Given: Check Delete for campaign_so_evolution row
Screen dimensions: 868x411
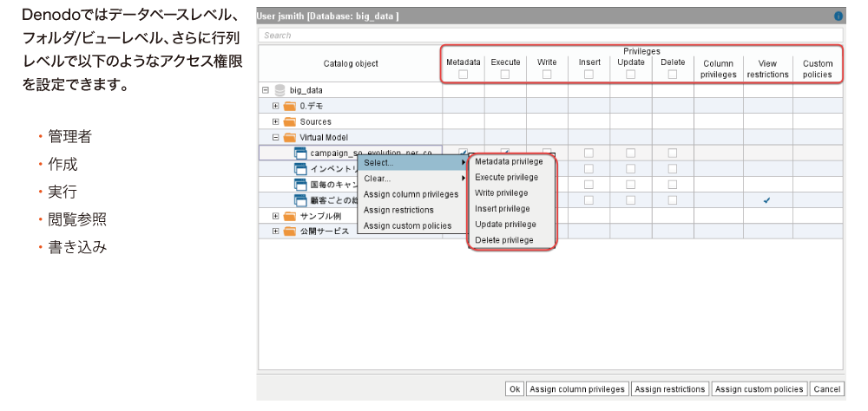Looking at the screenshot, I should (x=673, y=153).
